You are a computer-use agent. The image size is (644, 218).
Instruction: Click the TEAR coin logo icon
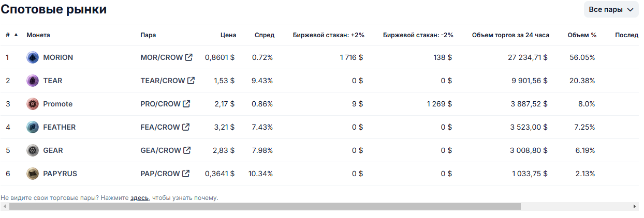(x=33, y=81)
